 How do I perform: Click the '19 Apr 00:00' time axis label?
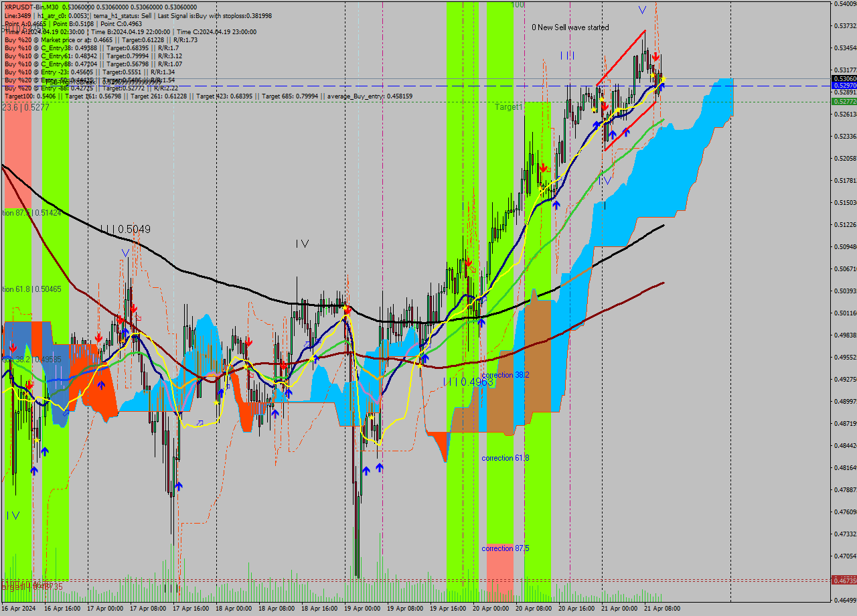pyautogui.click(x=363, y=609)
